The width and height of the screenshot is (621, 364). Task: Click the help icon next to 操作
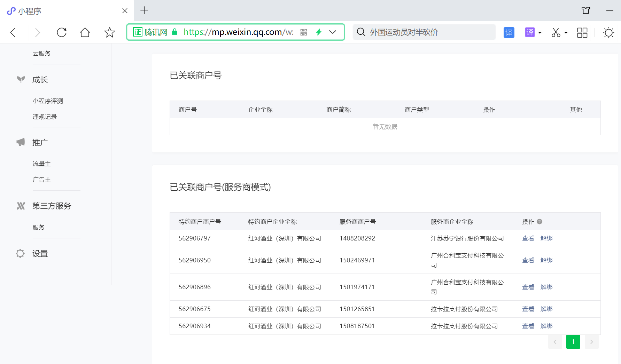(540, 221)
